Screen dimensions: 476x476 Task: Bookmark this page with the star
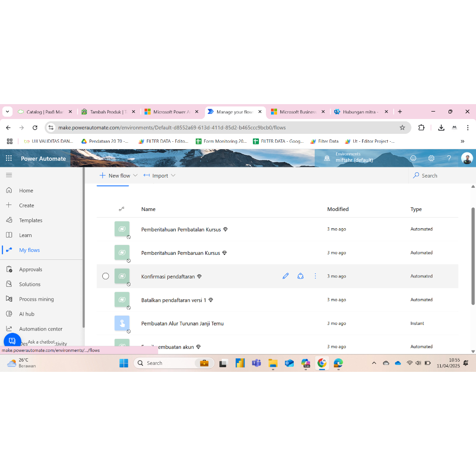pyautogui.click(x=402, y=127)
